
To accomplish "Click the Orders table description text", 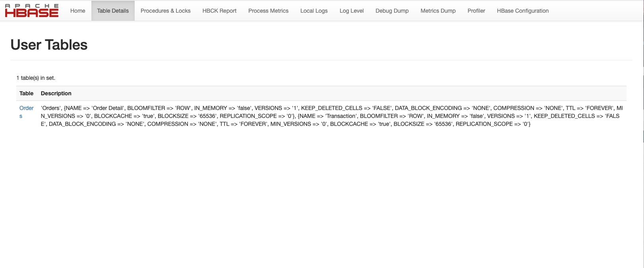I will (332, 116).
